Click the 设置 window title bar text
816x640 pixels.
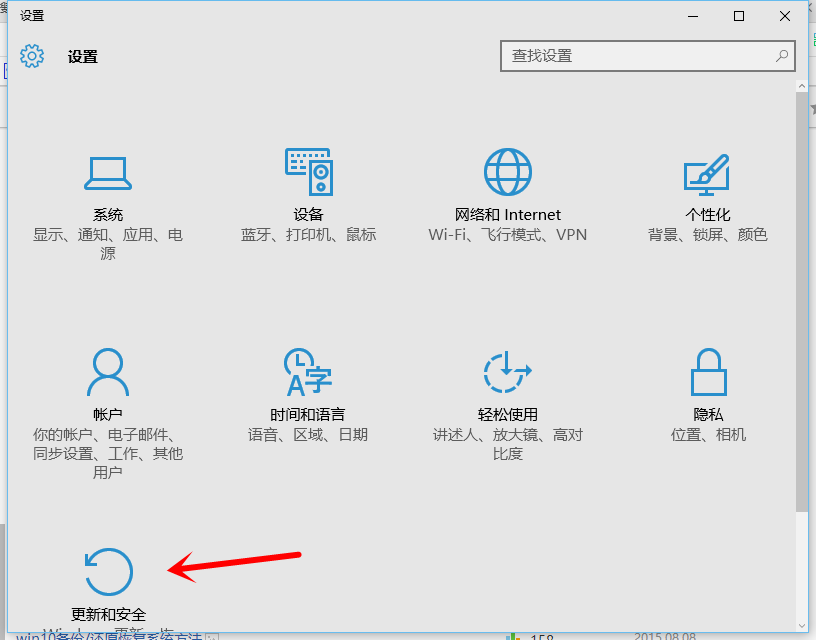point(31,15)
